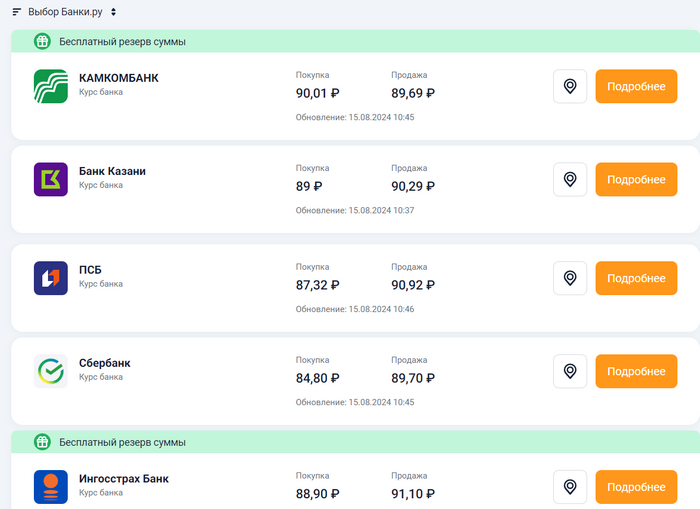The width and height of the screenshot is (700, 509).
Task: Show Банк Казани locations via map pin
Action: [x=570, y=179]
